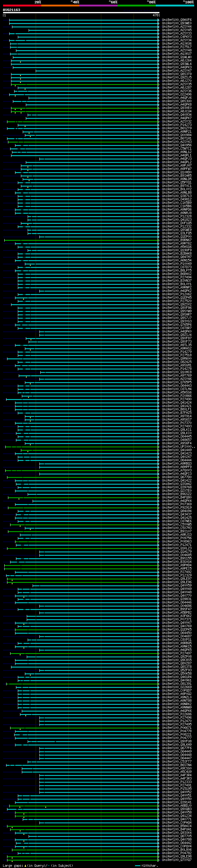Click the green alignment bar for UniRef100_A8JCU4
This screenshot has width=197, height=868.
(85, 111)
